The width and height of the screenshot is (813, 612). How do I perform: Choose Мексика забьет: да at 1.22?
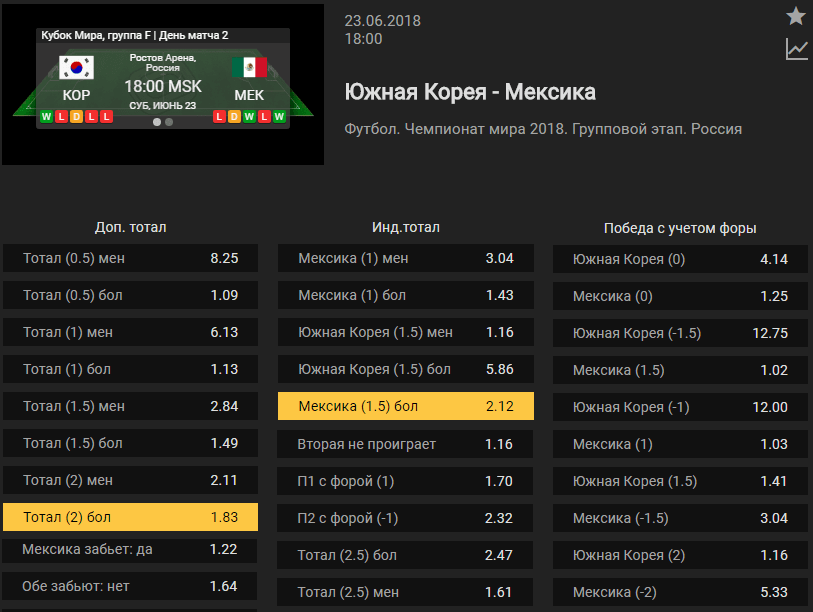(x=130, y=550)
